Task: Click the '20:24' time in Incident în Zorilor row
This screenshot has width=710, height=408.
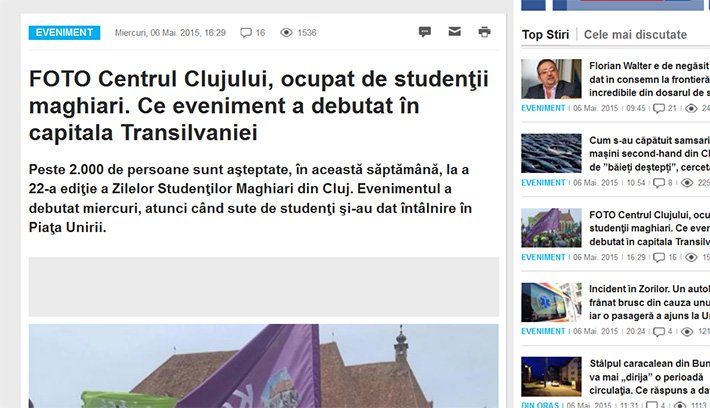Action: [x=636, y=331]
